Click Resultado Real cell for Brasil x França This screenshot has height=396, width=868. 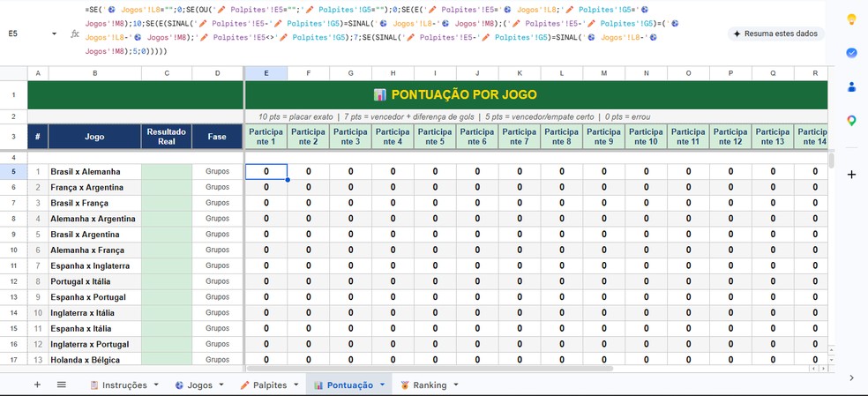[167, 203]
